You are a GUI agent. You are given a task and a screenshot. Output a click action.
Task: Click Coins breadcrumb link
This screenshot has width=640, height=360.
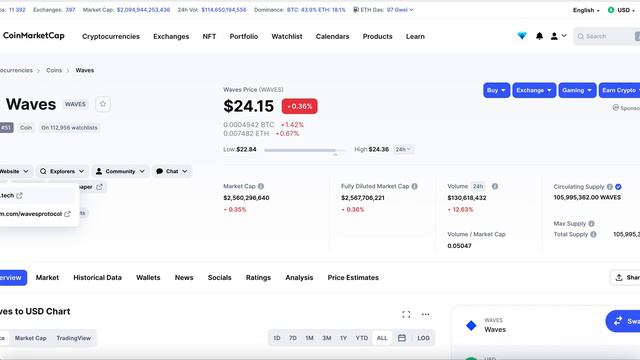pos(54,70)
